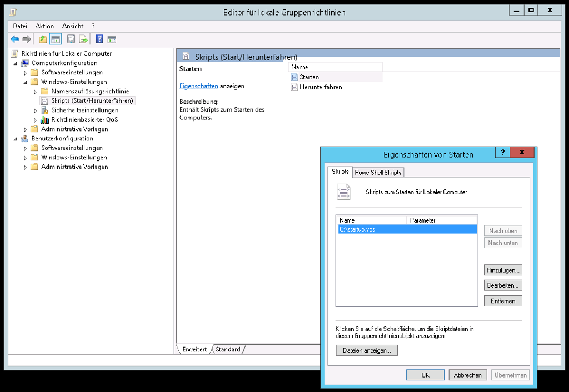
Task: Click the Export list toolbar icon
Action: (x=83, y=39)
